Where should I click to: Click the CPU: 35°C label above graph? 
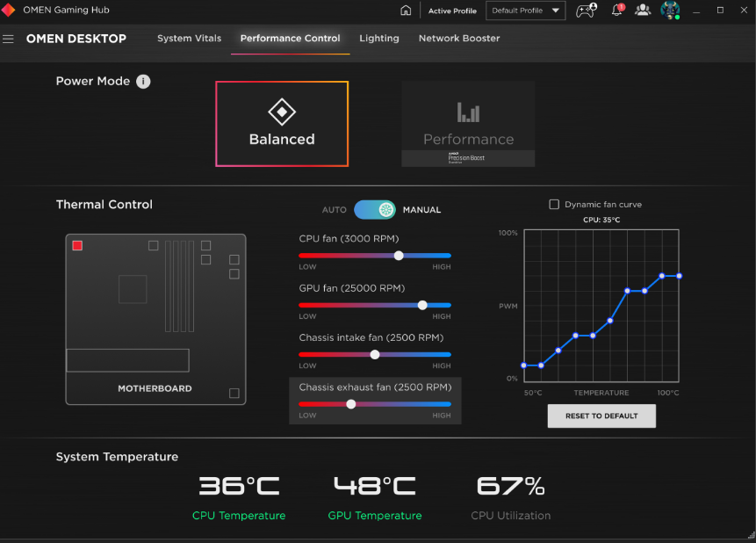pyautogui.click(x=601, y=220)
